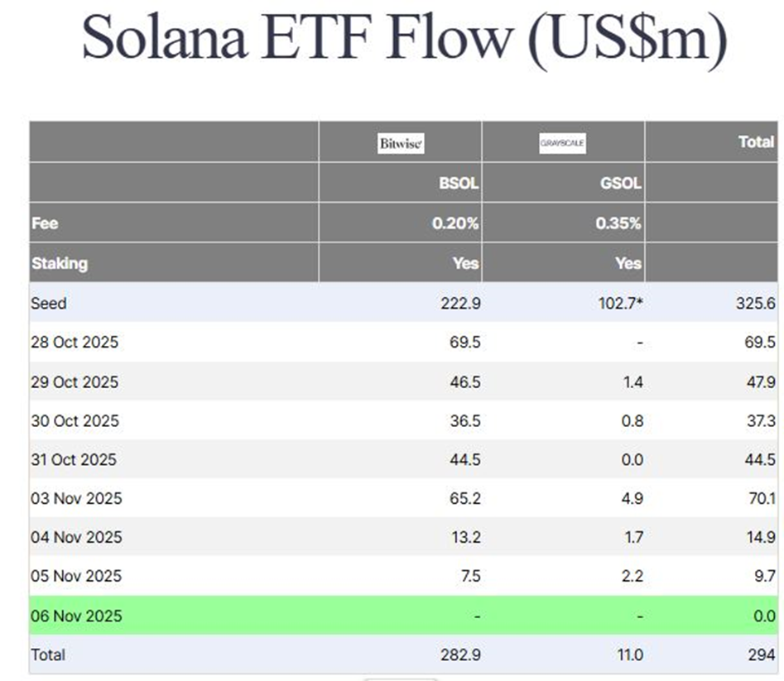This screenshot has width=784, height=681.
Task: Select the 65.2 BSOL flow value
Action: click(464, 498)
